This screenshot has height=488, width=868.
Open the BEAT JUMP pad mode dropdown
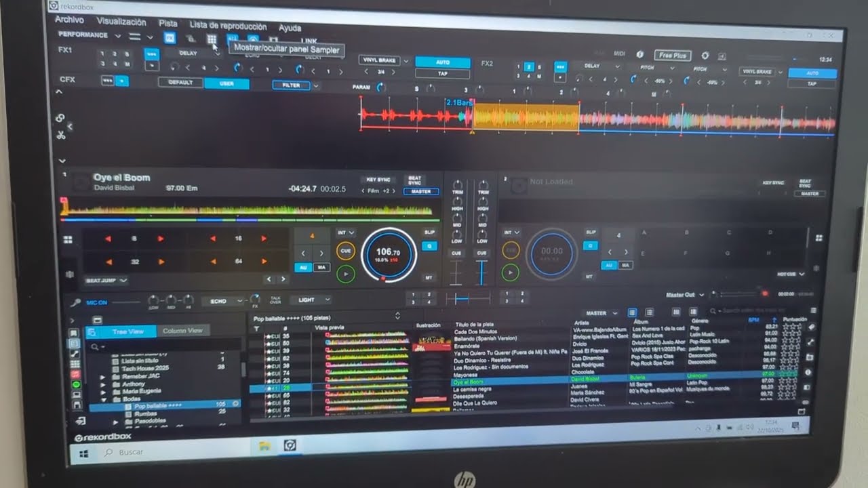point(107,280)
